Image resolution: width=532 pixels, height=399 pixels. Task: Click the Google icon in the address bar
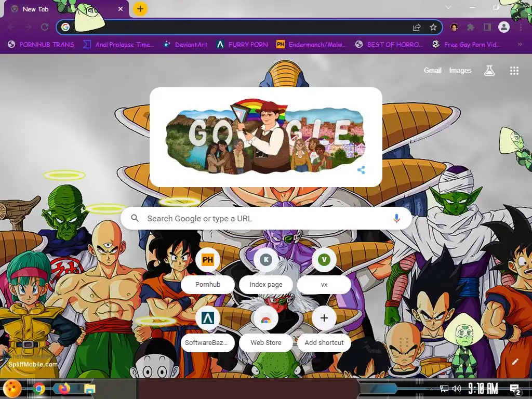(65, 27)
